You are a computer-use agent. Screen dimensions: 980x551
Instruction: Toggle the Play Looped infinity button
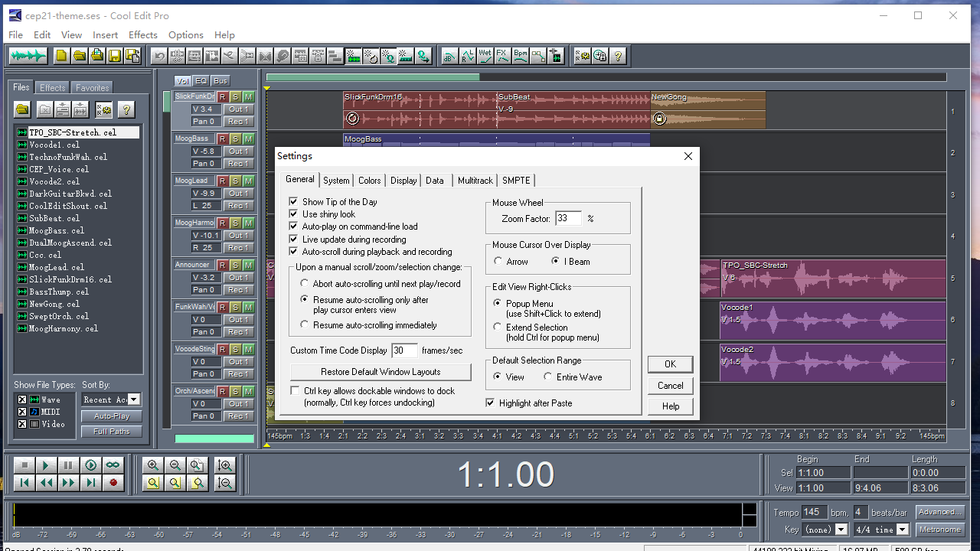(x=113, y=465)
